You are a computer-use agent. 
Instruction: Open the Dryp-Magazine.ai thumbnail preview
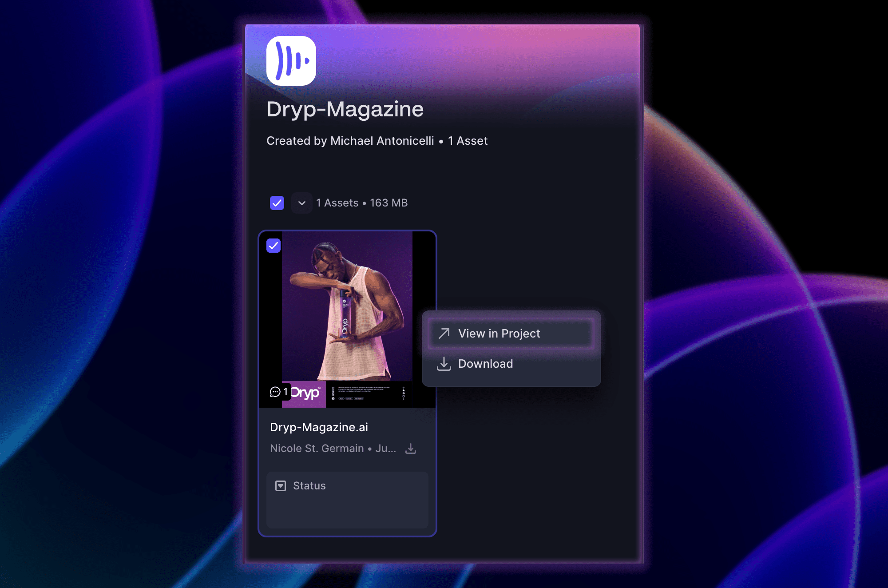(x=347, y=319)
